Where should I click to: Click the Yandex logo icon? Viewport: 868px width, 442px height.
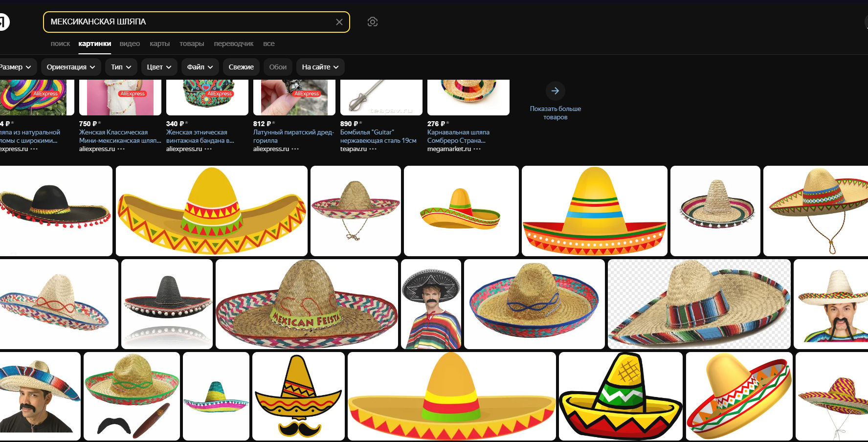click(x=4, y=22)
